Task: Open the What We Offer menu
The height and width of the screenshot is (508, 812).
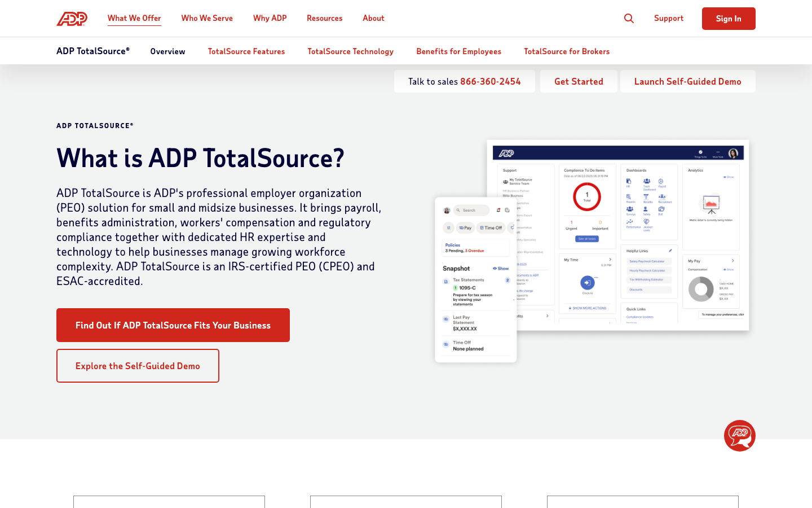Action: pos(134,18)
